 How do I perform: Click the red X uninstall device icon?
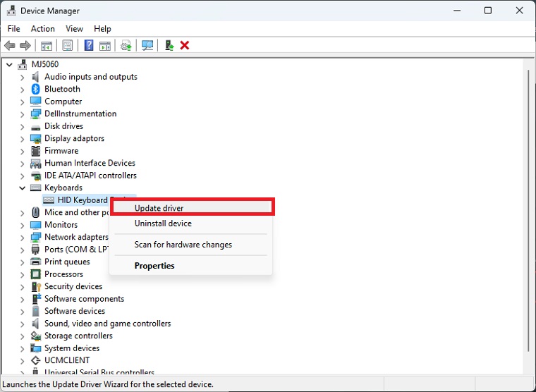click(x=185, y=45)
